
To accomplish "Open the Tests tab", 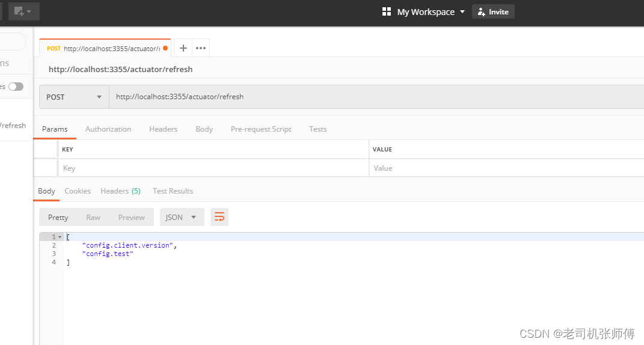I will 318,129.
